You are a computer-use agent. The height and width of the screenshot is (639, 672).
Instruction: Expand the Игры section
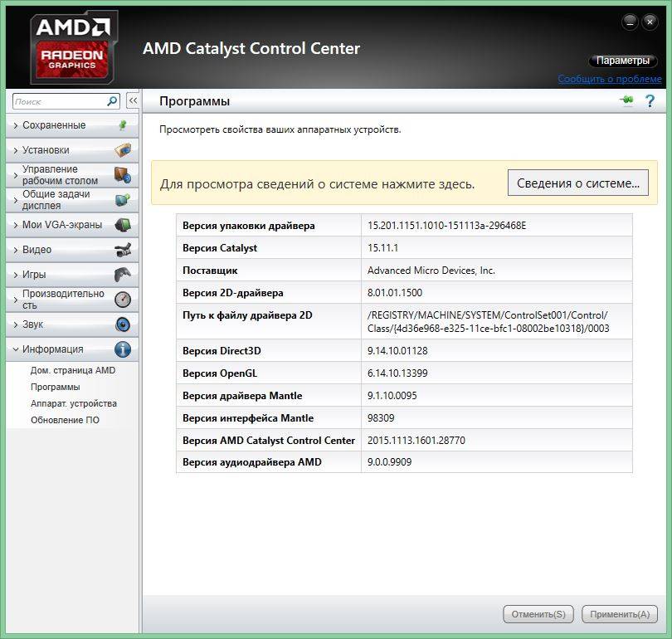coord(72,275)
